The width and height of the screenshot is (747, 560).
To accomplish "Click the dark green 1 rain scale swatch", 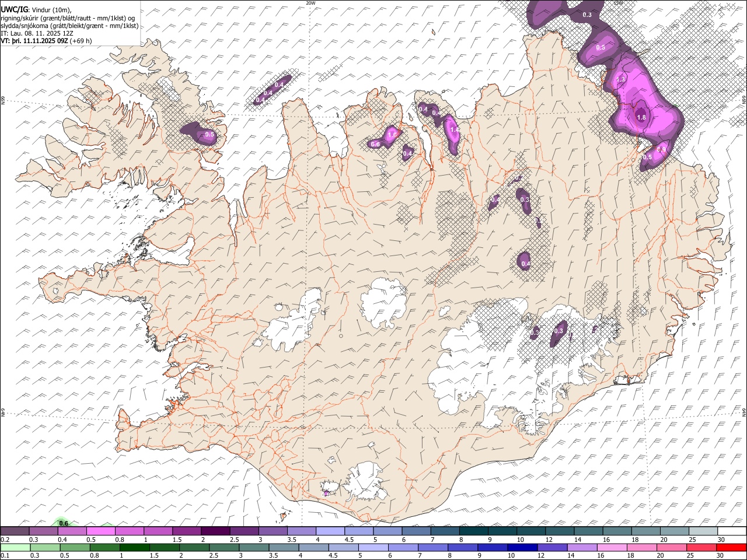I will coord(135,547).
